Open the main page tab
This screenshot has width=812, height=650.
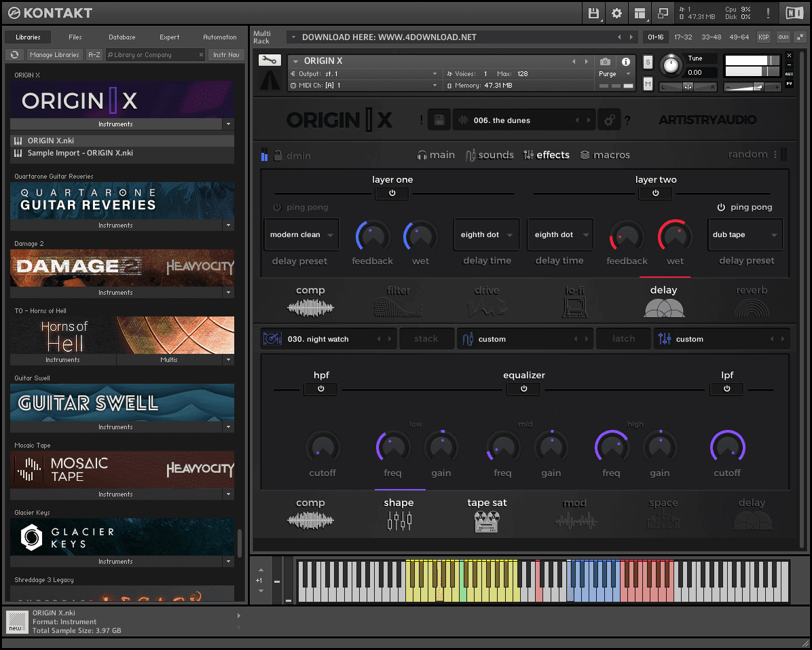coord(436,155)
